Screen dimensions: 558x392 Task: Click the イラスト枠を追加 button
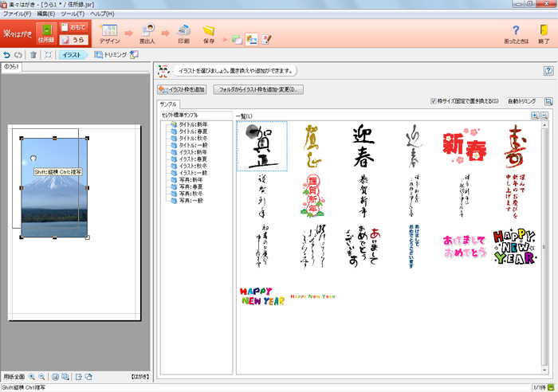[183, 89]
